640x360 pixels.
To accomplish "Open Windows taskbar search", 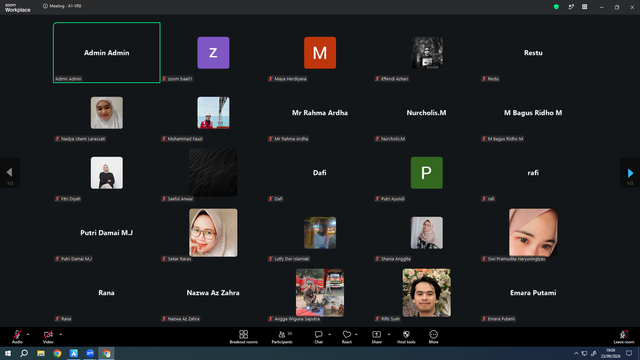I will pos(24,353).
